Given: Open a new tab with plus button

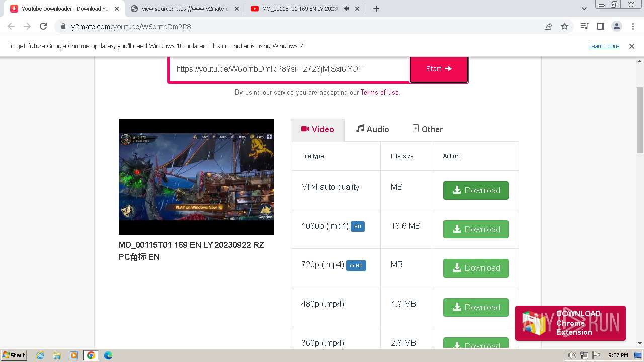Looking at the screenshot, I should click(x=376, y=9).
